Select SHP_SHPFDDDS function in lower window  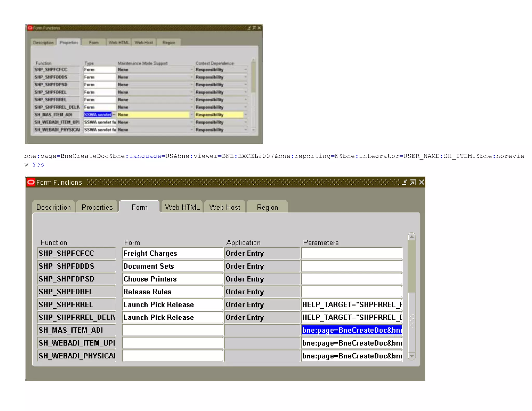tap(77, 266)
